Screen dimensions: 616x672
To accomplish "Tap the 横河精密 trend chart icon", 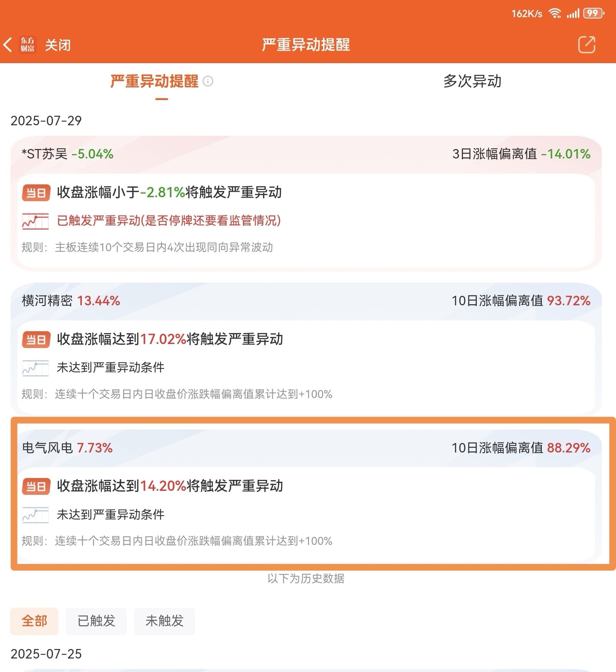I will click(35, 368).
